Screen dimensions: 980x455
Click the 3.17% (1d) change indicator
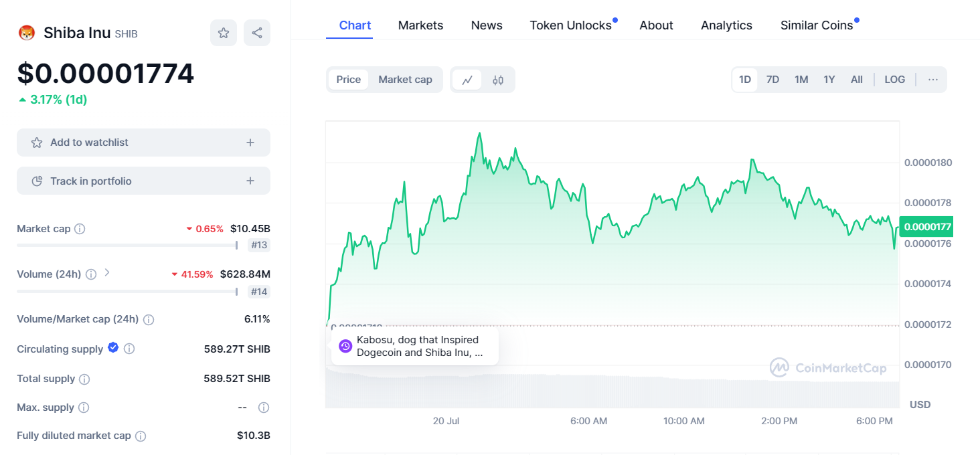point(53,100)
